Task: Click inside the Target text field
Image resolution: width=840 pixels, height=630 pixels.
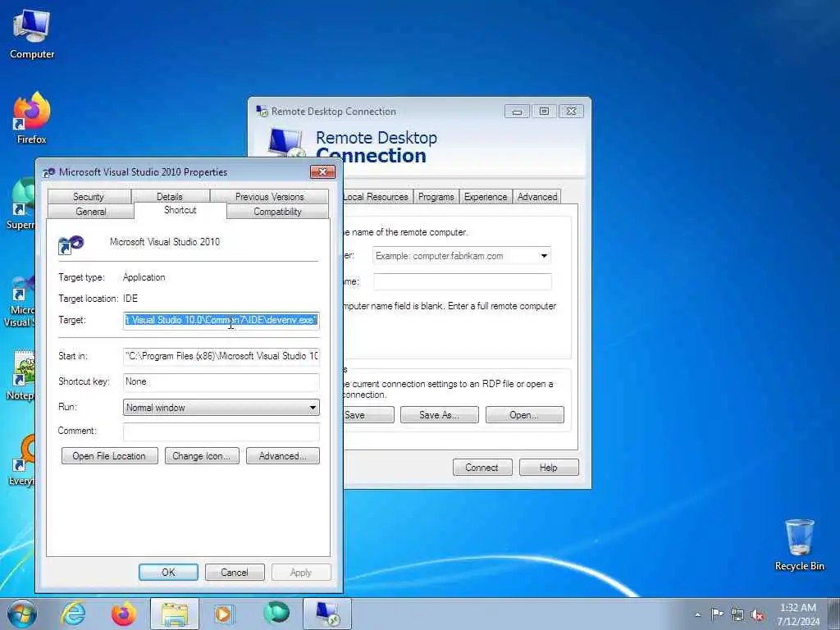Action: point(221,321)
